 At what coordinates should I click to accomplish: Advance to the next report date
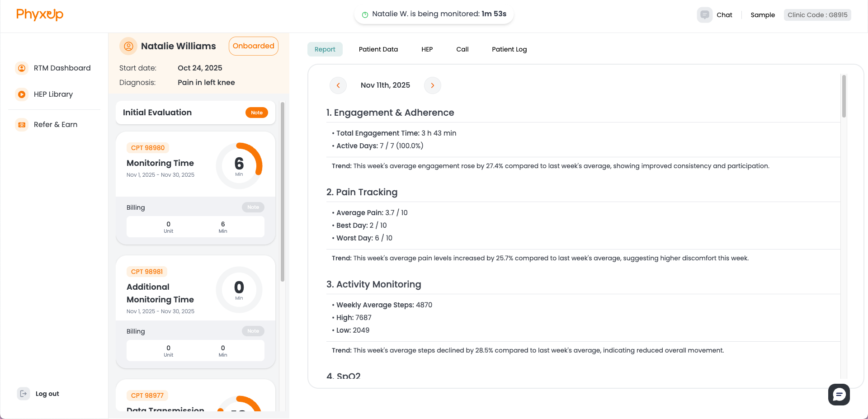point(432,85)
